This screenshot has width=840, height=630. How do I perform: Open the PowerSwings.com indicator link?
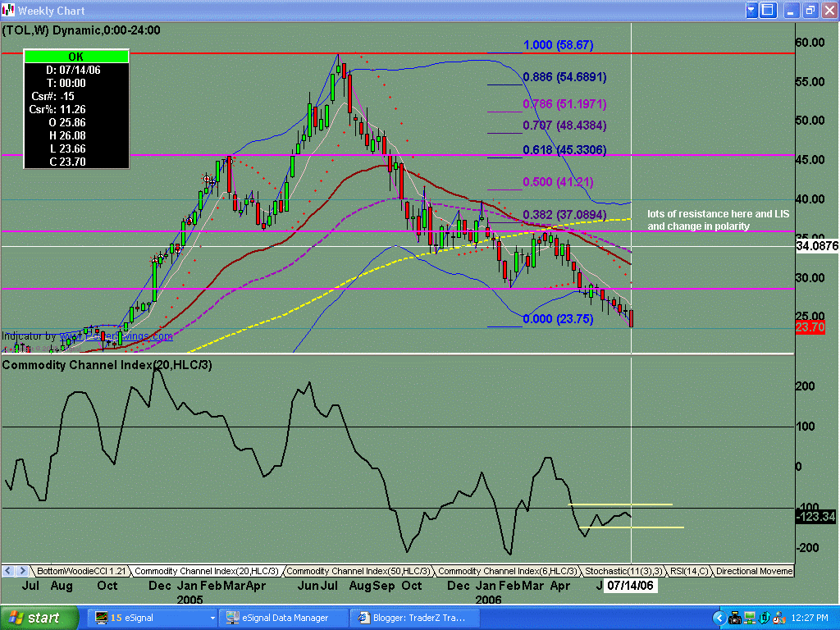coord(116,336)
